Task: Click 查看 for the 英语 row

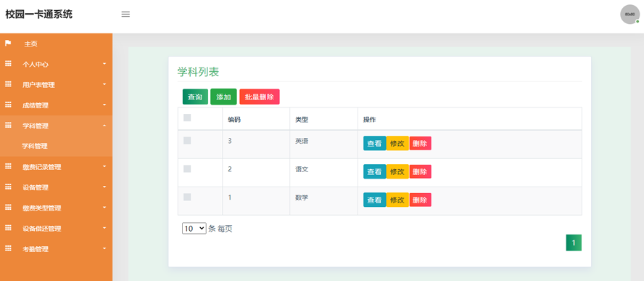Action: click(374, 144)
